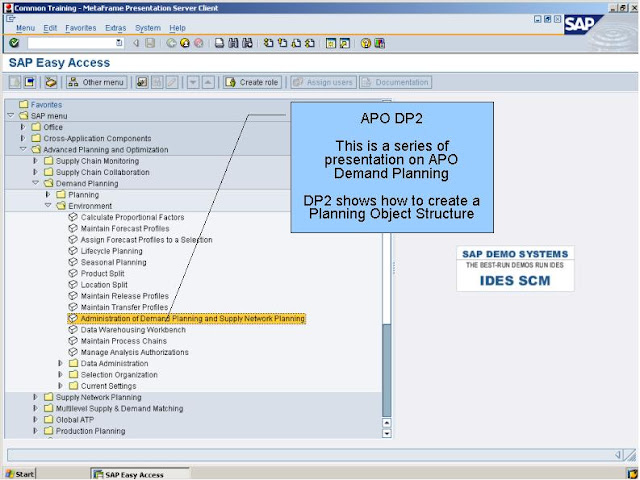Expand the Cross-Application Components folder
This screenshot has height=480, width=640.
click(23, 138)
